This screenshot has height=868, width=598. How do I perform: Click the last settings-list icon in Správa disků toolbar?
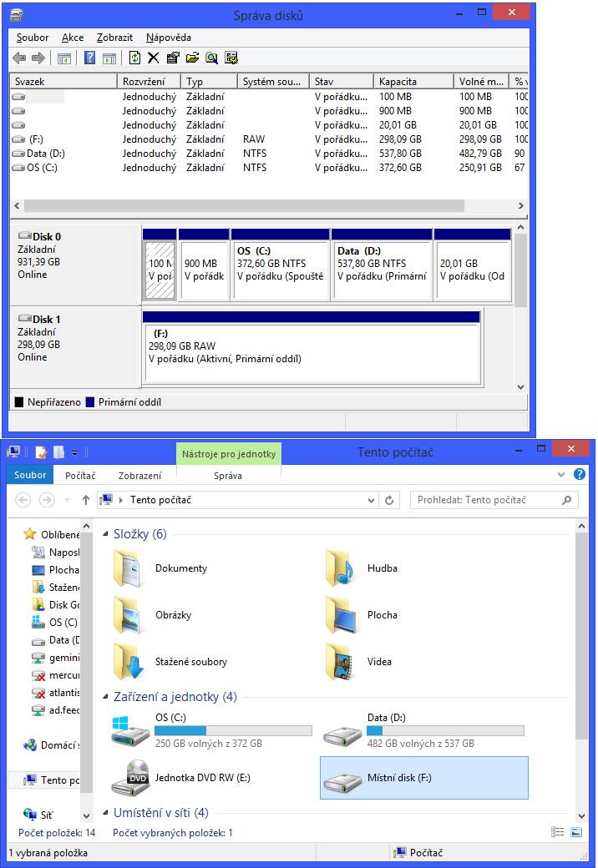click(x=231, y=58)
